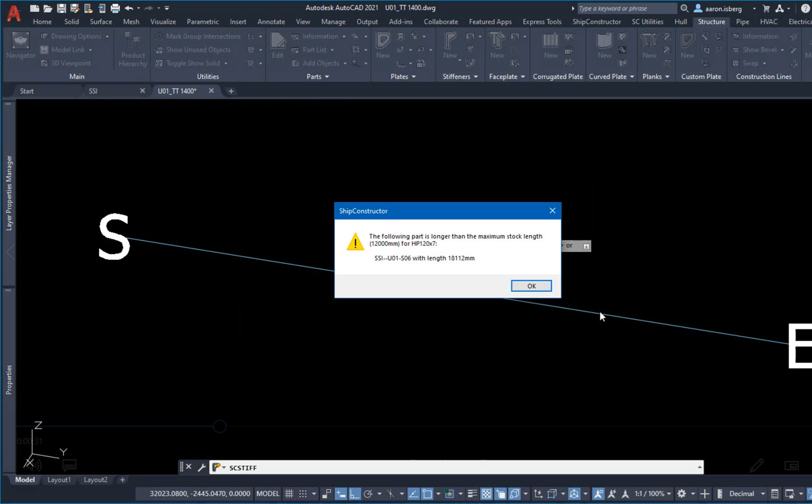Click the New drawing icon in Quick Access toolbar

tap(35, 8)
